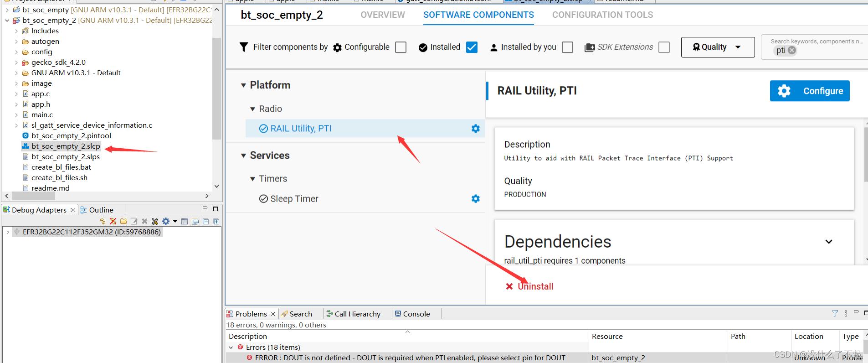868x363 pixels.
Task: Click the new folder icon in Debug Adapters toolbar
Action: [x=123, y=221]
